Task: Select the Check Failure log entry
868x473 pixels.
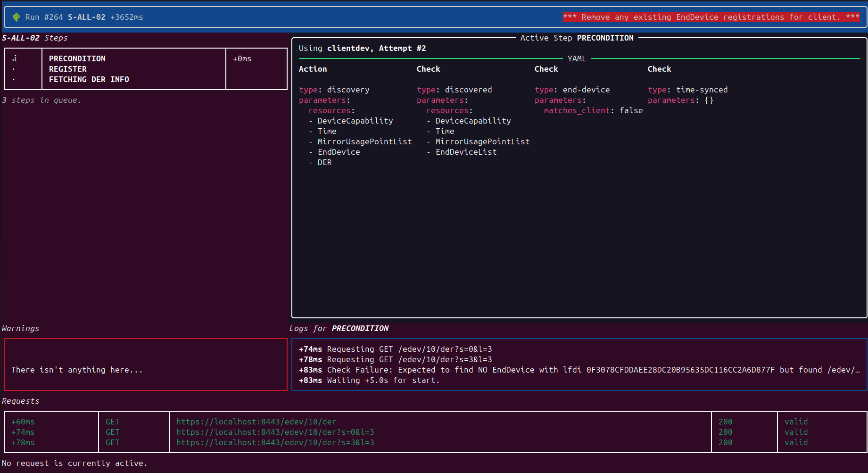Action: coord(519,370)
